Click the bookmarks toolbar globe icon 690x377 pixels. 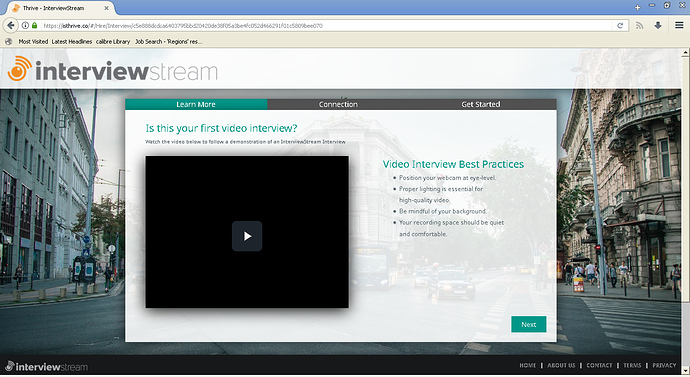8,41
